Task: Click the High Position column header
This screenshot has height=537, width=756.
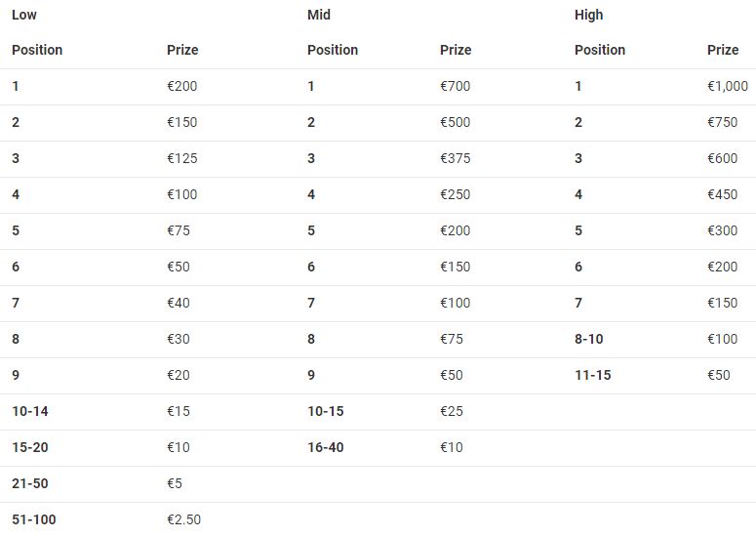Action: [600, 50]
